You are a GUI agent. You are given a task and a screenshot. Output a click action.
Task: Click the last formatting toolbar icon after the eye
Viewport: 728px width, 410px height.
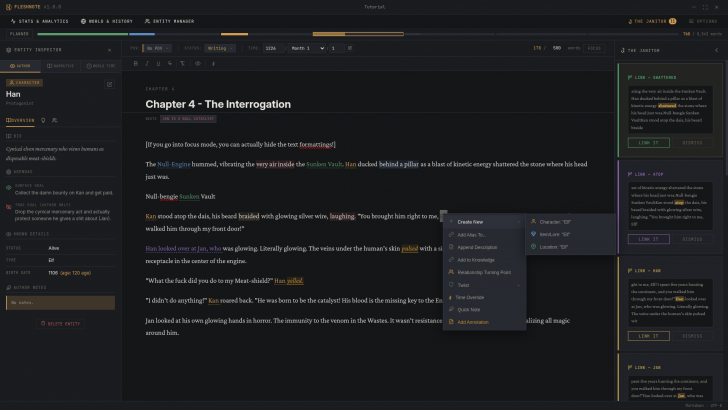click(213, 64)
